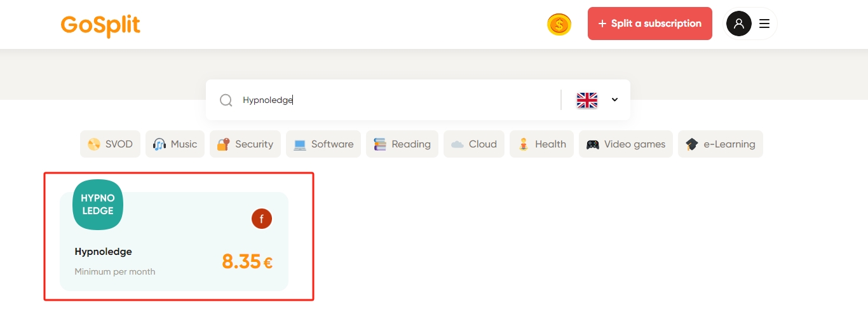
Task: Select the Video games category filter
Action: (626, 144)
